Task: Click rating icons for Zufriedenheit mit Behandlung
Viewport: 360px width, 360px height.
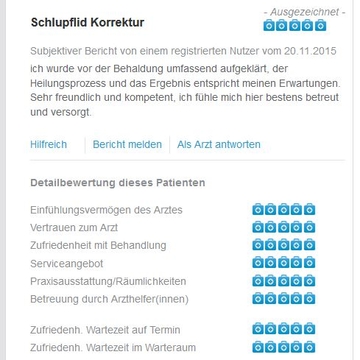Action: [284, 245]
